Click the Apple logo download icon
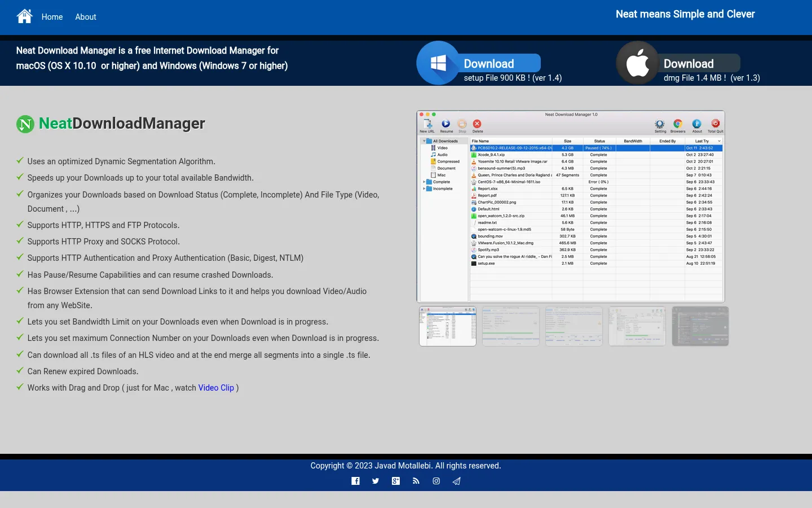The height and width of the screenshot is (508, 812). tap(638, 63)
